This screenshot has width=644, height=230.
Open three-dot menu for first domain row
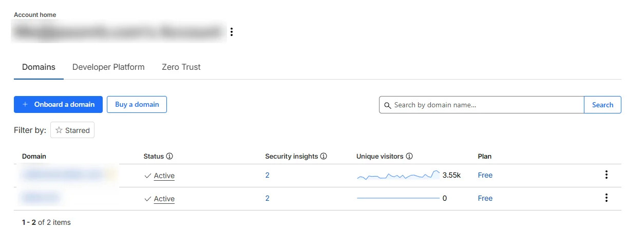click(607, 175)
